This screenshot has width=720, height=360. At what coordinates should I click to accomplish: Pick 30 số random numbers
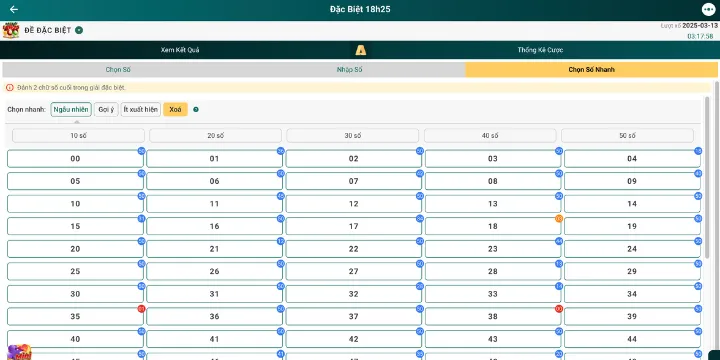click(x=353, y=135)
